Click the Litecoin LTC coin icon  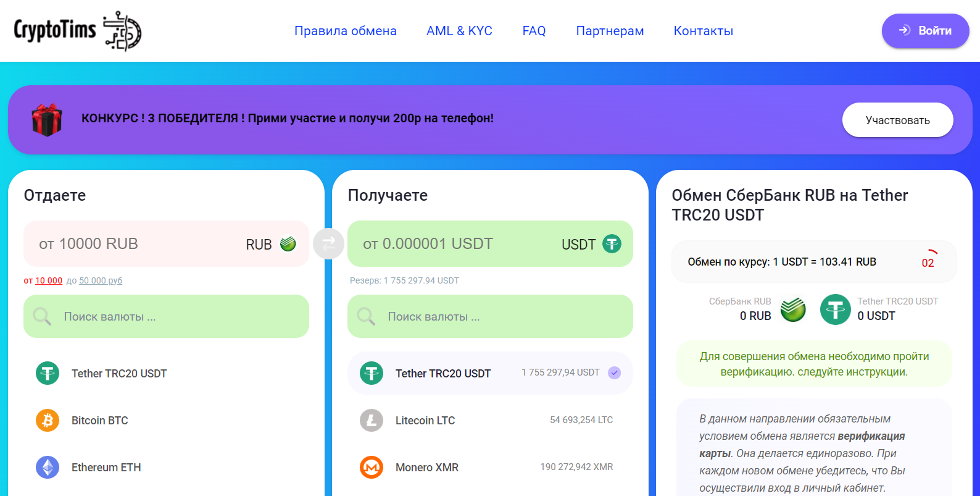372,421
